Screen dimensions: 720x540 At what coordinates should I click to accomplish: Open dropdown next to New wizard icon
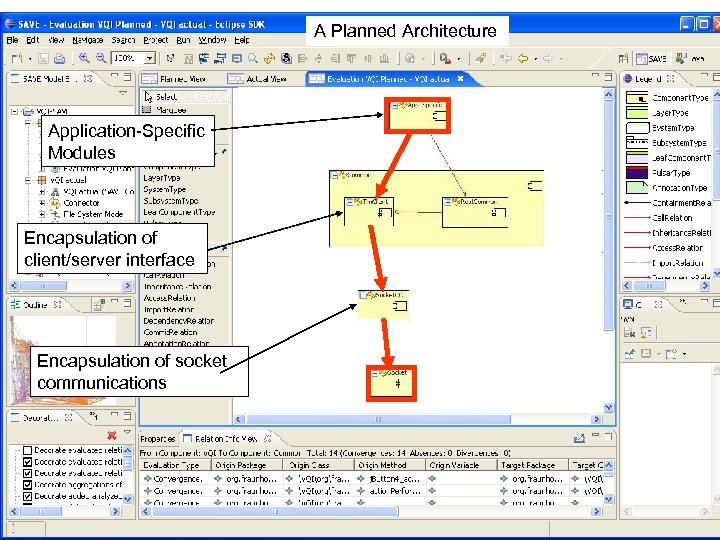pos(29,59)
